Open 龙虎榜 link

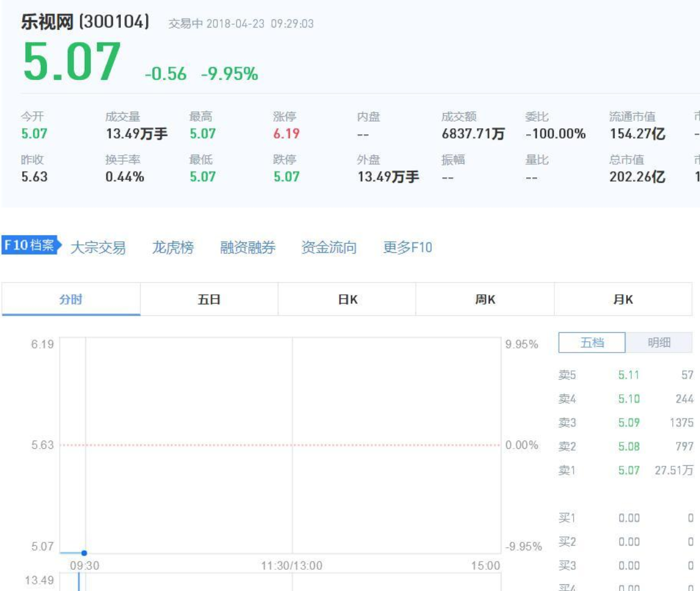click(x=173, y=247)
